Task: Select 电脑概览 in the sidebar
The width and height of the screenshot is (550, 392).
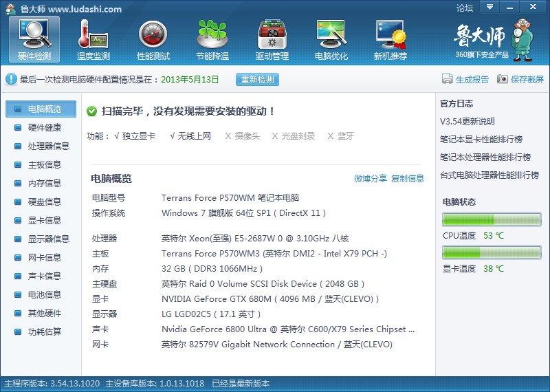Action: pyautogui.click(x=41, y=109)
